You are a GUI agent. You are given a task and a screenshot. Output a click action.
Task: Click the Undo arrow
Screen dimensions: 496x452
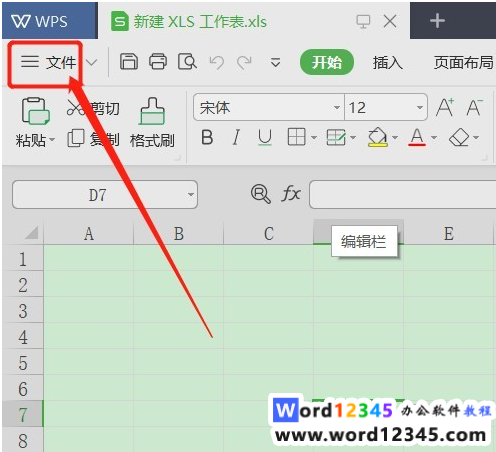click(x=217, y=62)
